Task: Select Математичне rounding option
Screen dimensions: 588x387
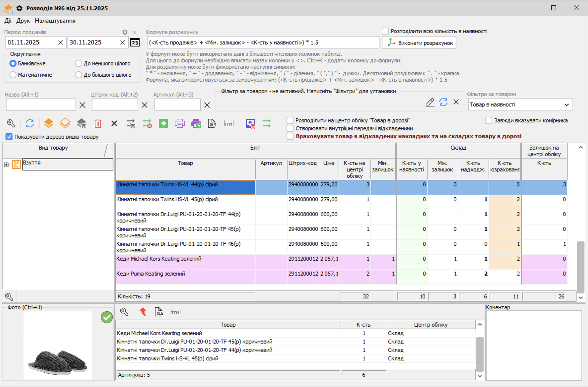Action: (x=13, y=75)
